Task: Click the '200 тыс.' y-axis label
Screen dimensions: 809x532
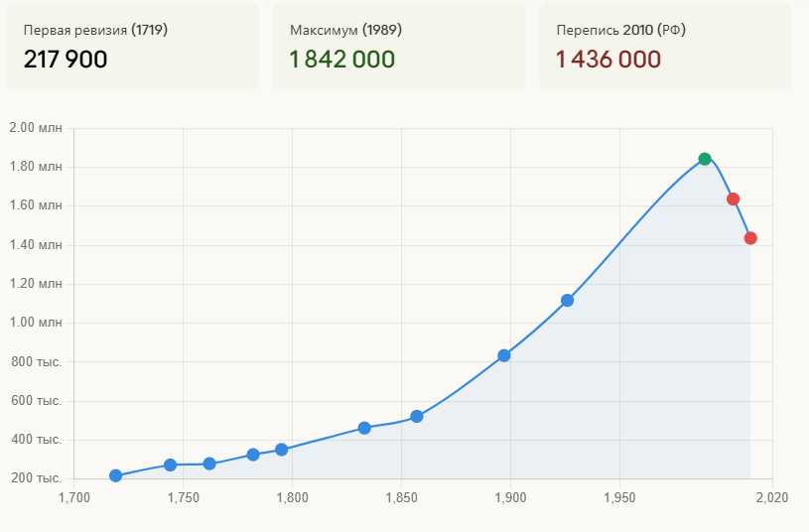Action: tap(37, 478)
